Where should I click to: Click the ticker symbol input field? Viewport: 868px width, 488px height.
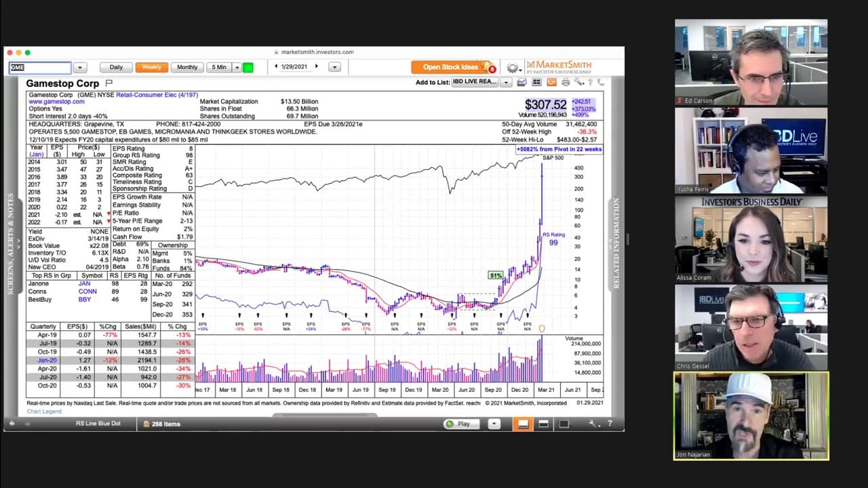[40, 67]
